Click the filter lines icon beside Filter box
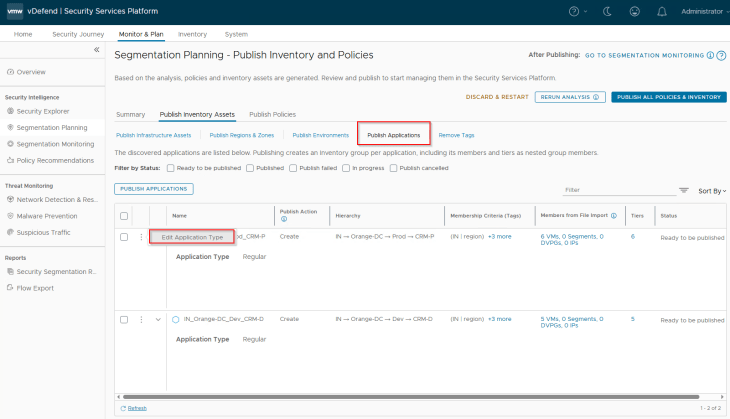This screenshot has width=730, height=419. tap(684, 189)
